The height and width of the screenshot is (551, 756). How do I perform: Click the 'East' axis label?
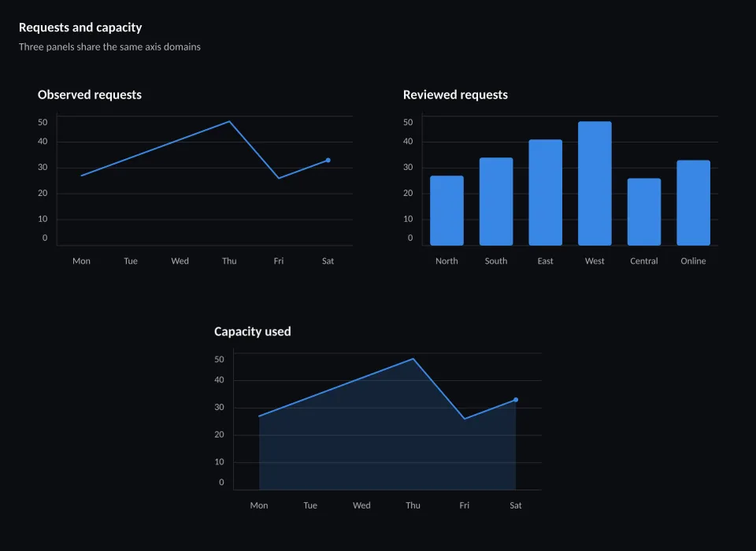point(545,261)
